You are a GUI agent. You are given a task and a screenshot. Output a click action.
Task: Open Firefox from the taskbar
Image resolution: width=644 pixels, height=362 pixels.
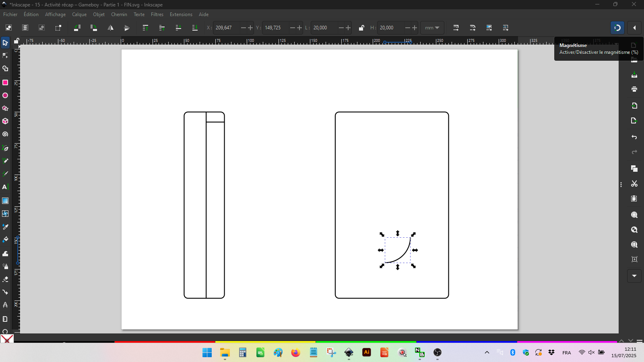[x=296, y=353]
